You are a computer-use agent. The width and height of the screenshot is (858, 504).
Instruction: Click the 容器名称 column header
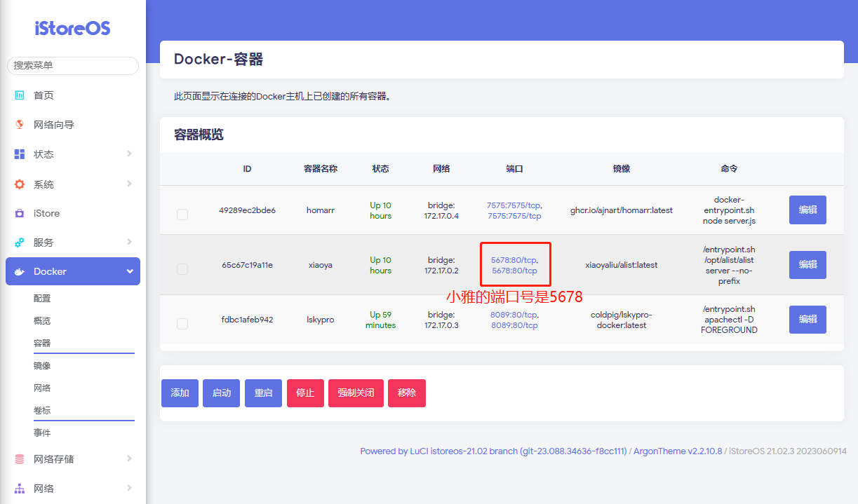(x=321, y=169)
